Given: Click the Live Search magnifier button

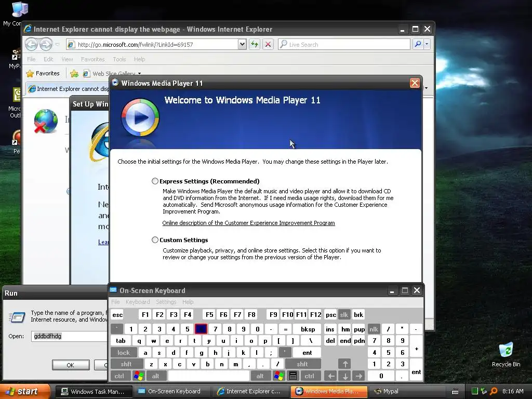Looking at the screenshot, I should pos(418,44).
